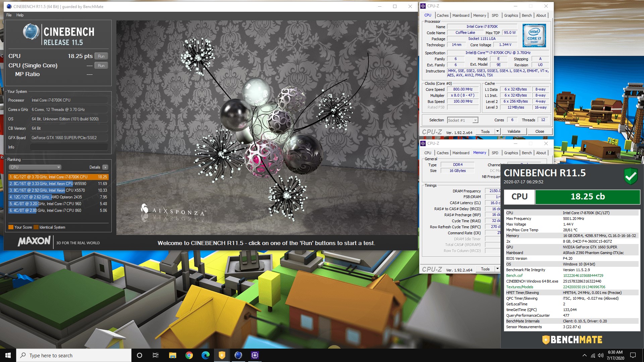Click the Intel Core i7 logo badge

pyautogui.click(x=534, y=36)
